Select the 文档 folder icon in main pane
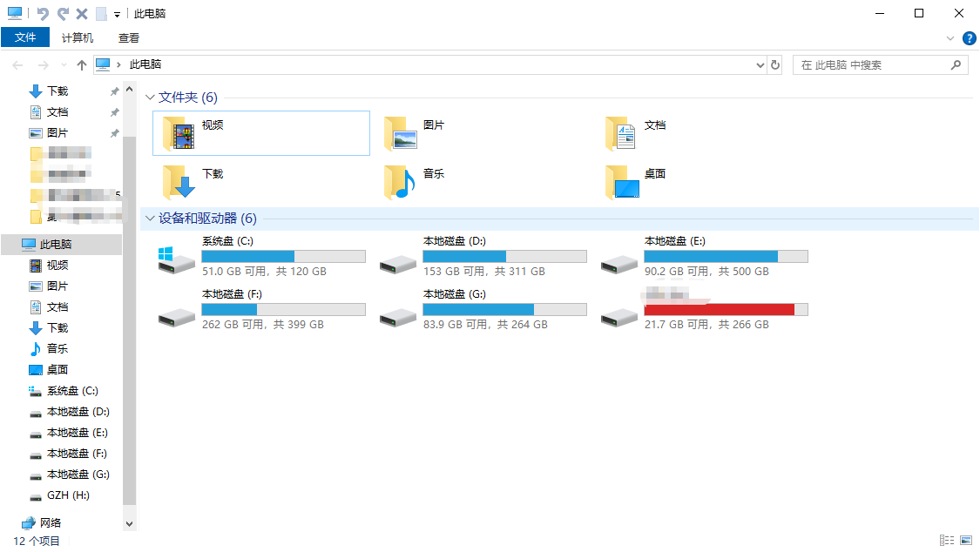This screenshot has width=980, height=552. pos(621,133)
